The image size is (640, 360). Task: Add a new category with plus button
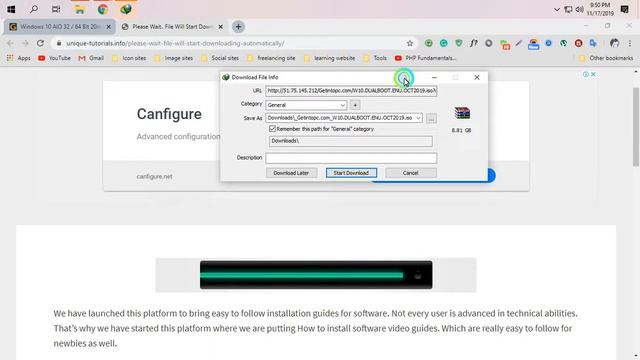click(355, 105)
